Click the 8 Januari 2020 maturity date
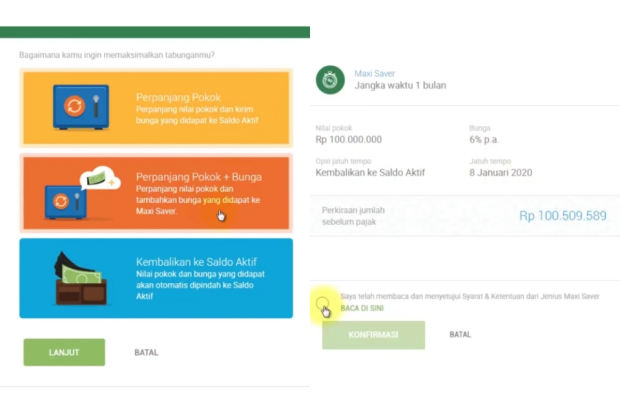 (x=500, y=173)
